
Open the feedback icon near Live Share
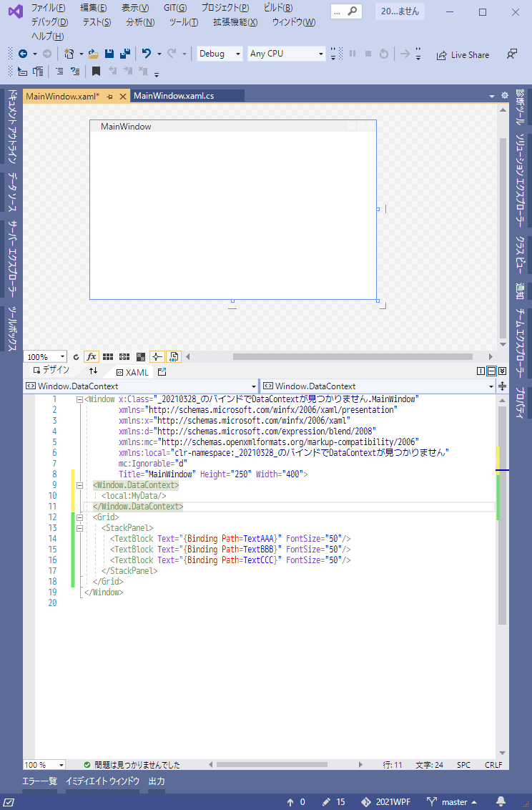click(511, 54)
